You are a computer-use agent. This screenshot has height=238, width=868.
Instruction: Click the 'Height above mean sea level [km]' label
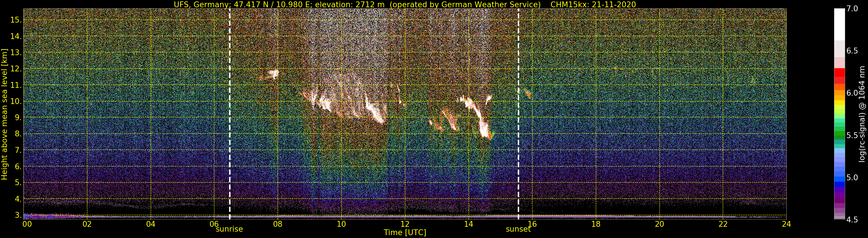click(x=4, y=114)
